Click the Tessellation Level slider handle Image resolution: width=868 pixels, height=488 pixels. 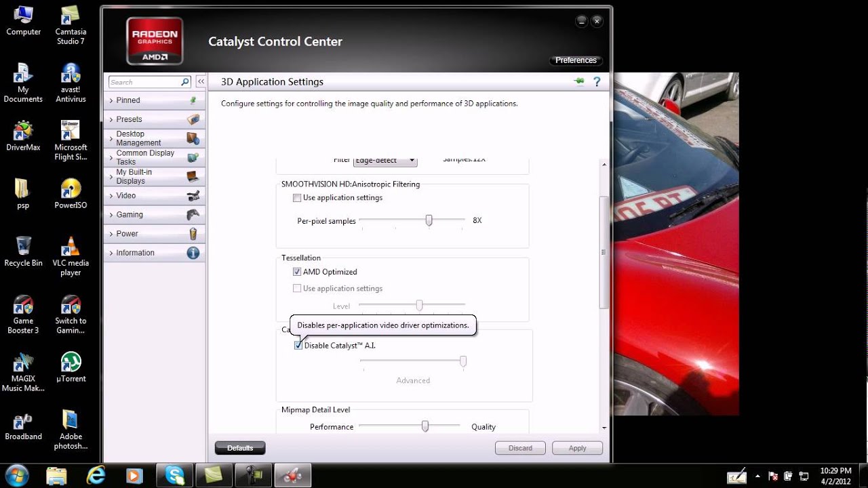pyautogui.click(x=419, y=306)
